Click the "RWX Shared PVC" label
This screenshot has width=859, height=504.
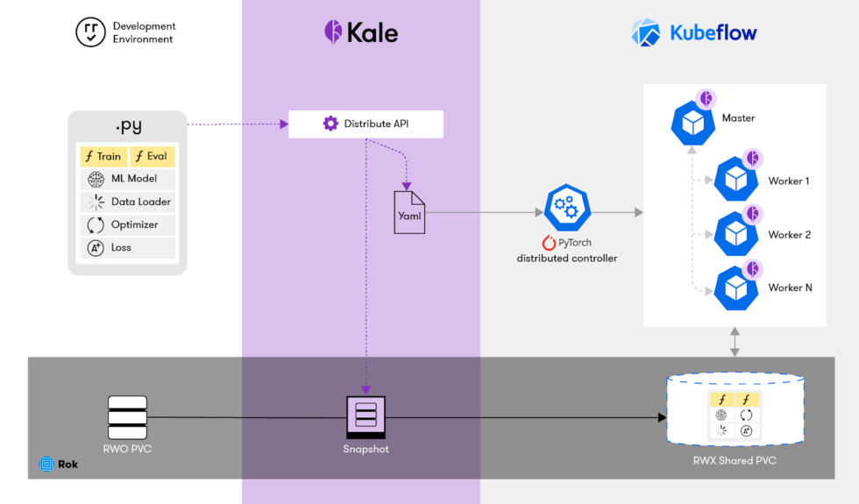[x=735, y=461]
